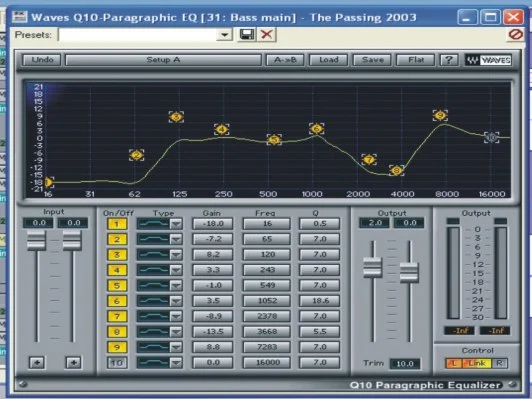
Task: Click the Trim value 10.0
Action: point(405,364)
